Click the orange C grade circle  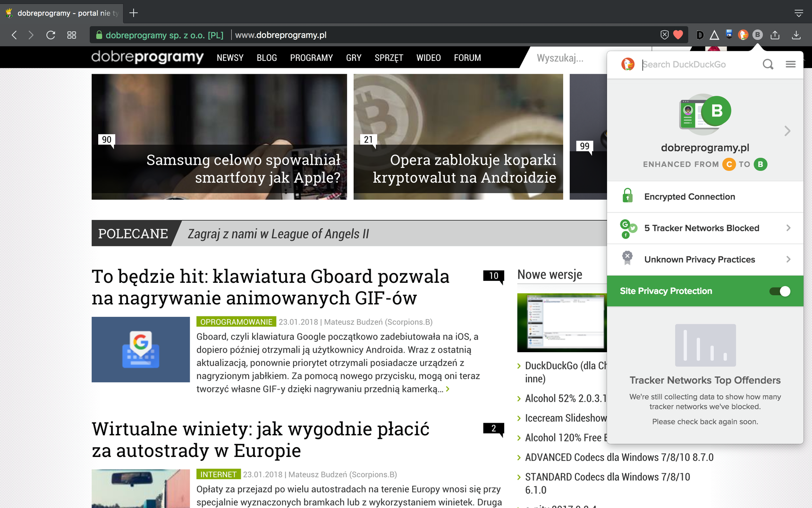pos(729,164)
